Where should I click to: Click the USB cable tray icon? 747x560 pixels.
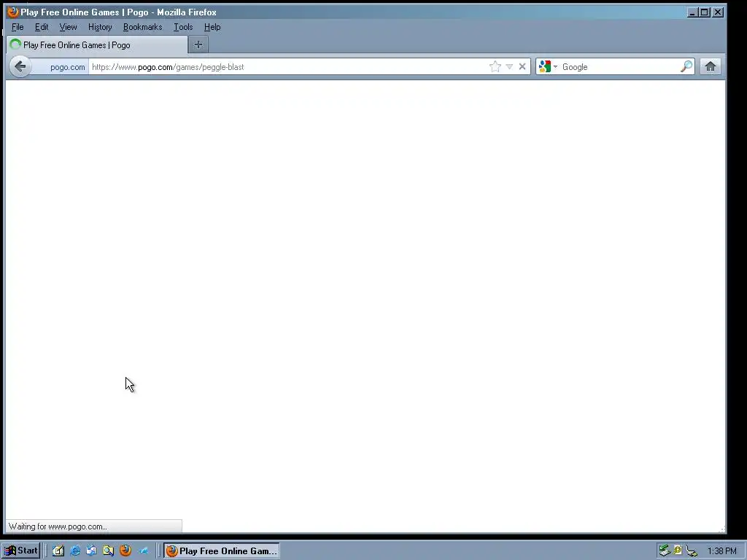click(692, 551)
